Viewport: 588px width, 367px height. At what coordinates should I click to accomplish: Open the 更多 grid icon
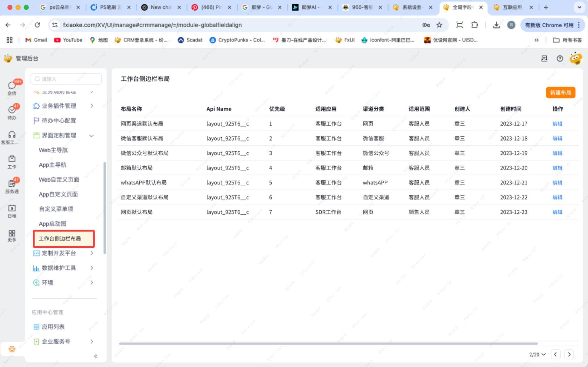coord(12,233)
